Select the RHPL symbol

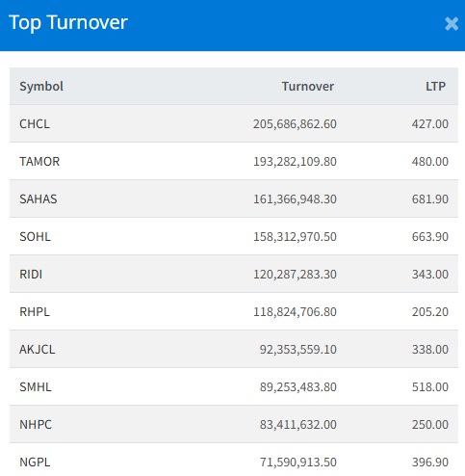(x=35, y=312)
